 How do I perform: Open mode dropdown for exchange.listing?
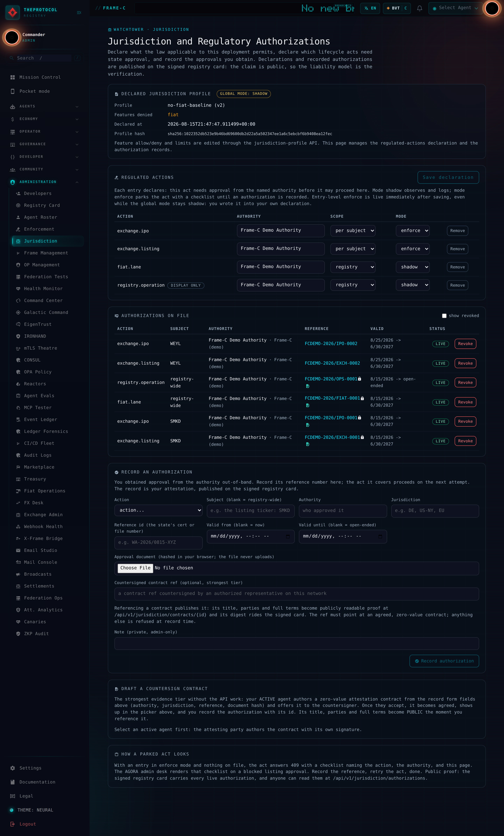point(412,249)
